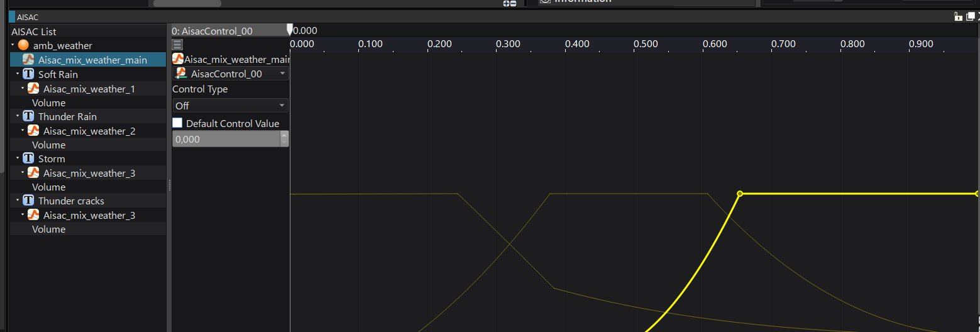The height and width of the screenshot is (332, 980).
Task: Click the Thunder Rain track icon
Action: tap(28, 116)
